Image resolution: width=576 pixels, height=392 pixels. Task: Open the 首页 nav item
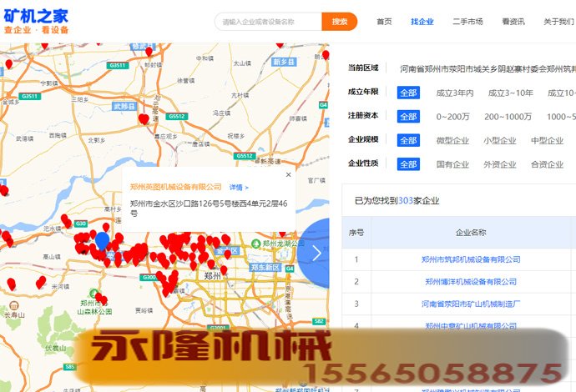[384, 22]
